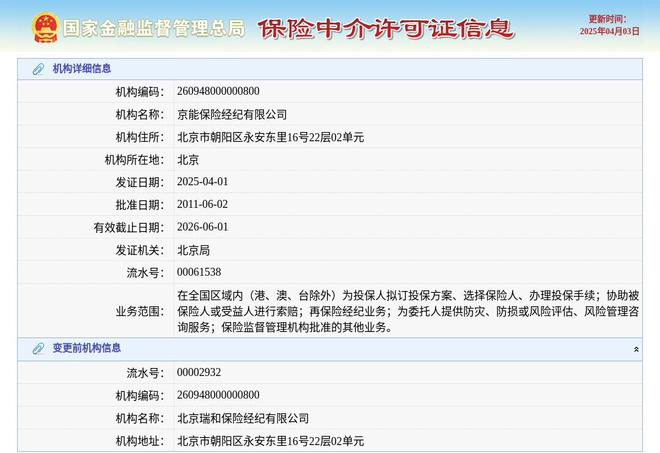The height and width of the screenshot is (453, 660).
Task: Click the 机构详细信息 section header
Action: (330, 69)
